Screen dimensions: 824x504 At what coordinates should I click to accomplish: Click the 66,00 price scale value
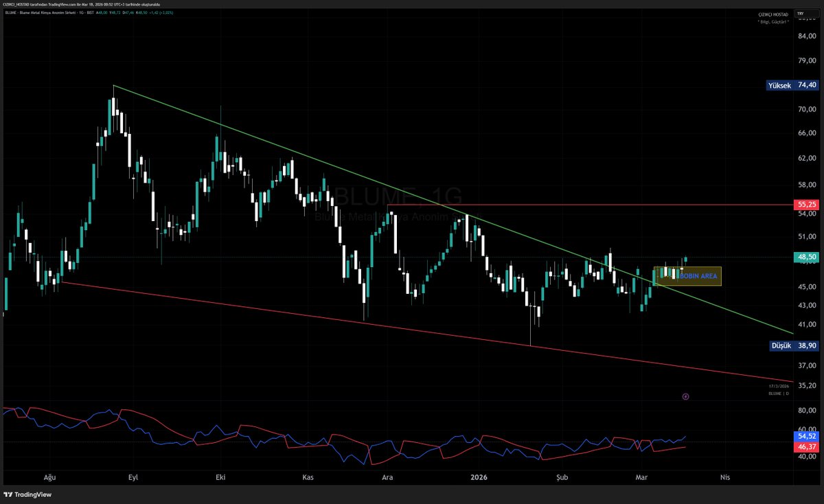[x=806, y=133]
